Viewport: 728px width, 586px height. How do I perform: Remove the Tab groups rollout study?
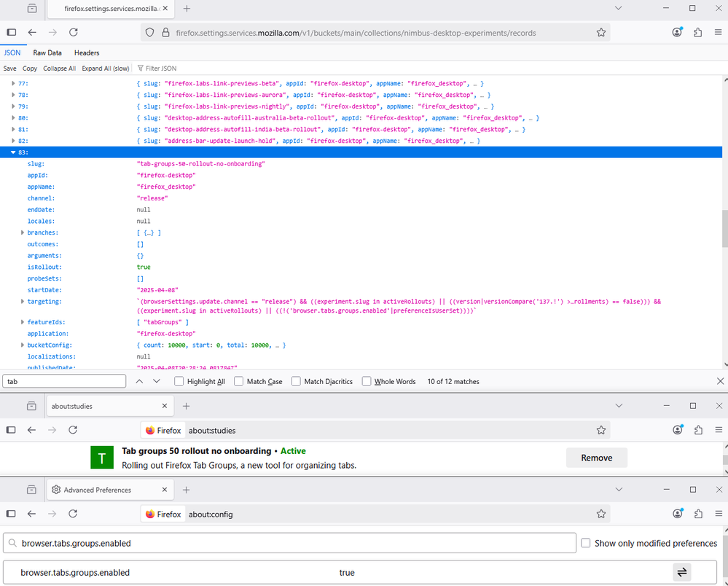point(596,458)
